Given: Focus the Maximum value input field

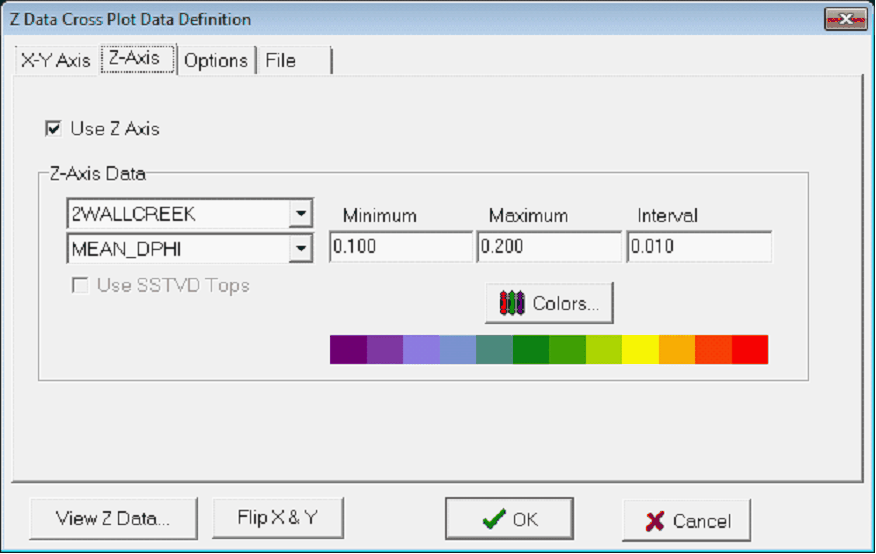Looking at the screenshot, I should pyautogui.click(x=549, y=247).
